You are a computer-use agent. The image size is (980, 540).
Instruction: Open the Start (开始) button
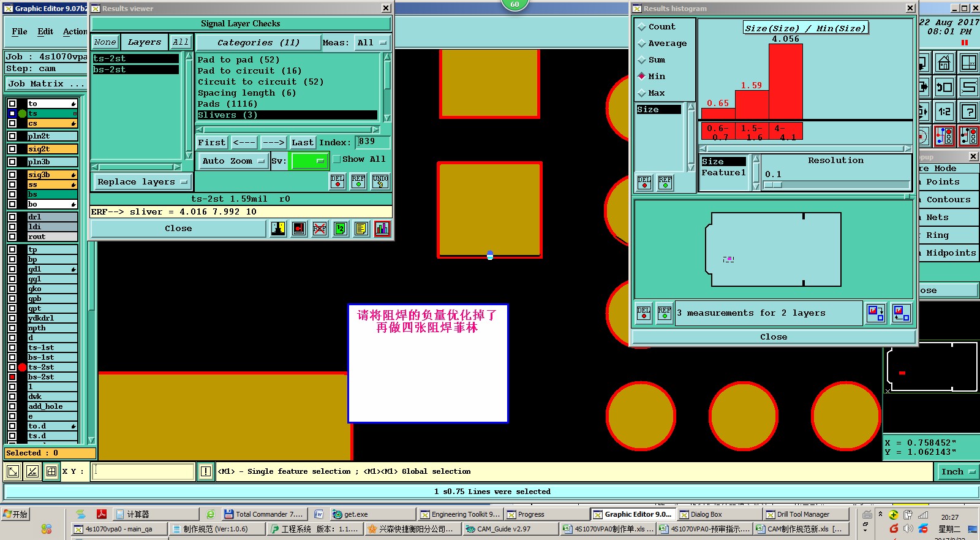click(x=15, y=514)
